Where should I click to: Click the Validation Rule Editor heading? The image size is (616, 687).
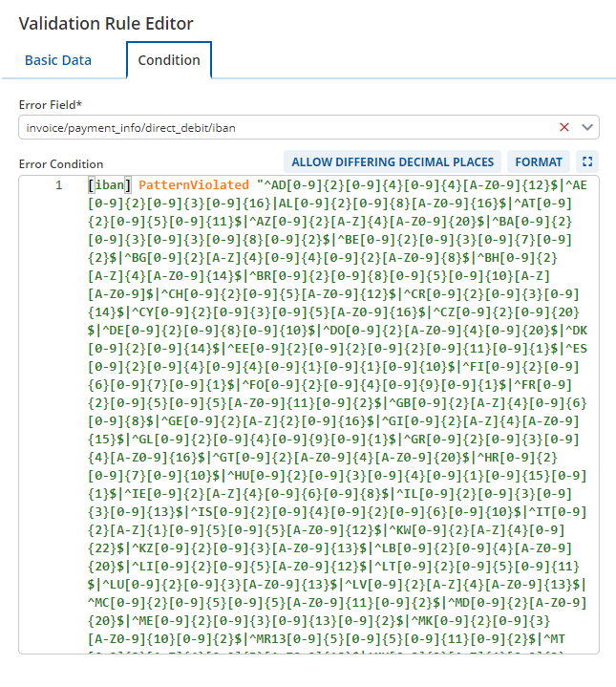(x=106, y=23)
